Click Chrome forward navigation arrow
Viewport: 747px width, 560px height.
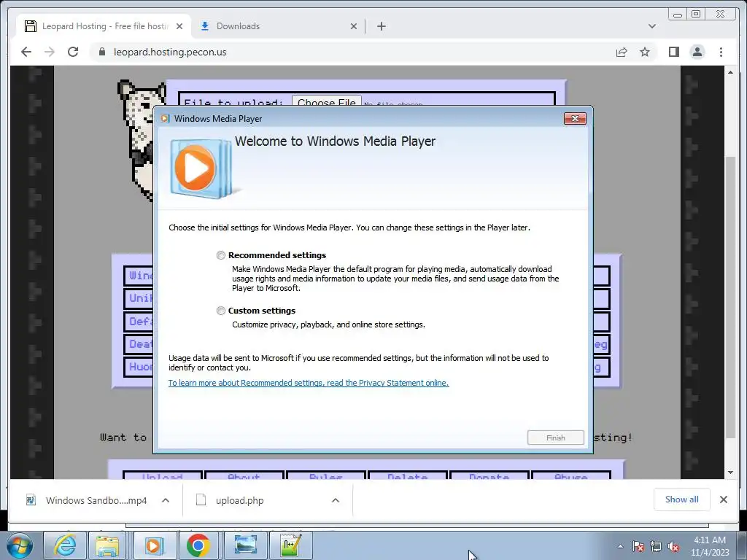coord(50,52)
